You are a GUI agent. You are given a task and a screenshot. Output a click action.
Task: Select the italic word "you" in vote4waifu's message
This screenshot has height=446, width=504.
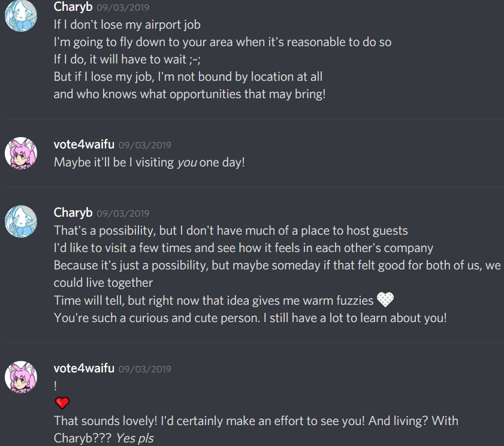(x=186, y=162)
